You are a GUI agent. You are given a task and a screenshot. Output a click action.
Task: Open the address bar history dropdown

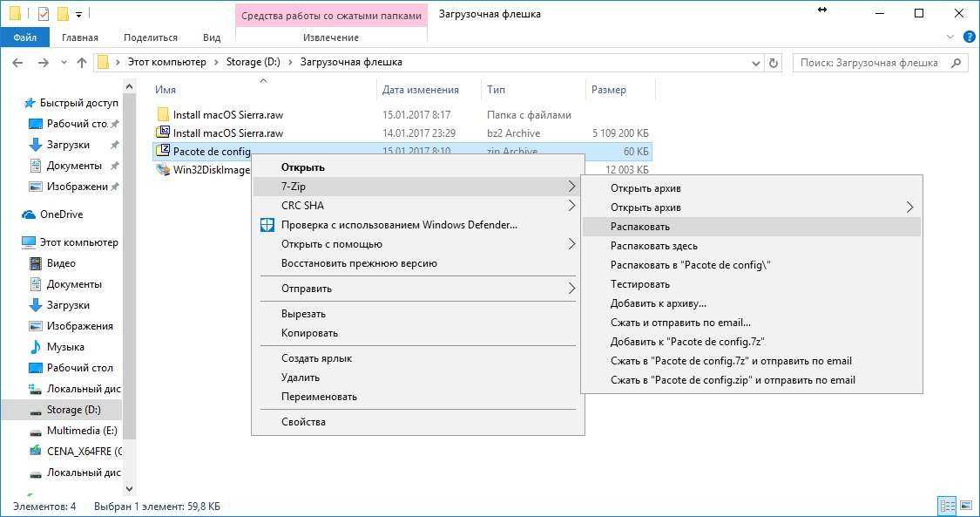[755, 63]
